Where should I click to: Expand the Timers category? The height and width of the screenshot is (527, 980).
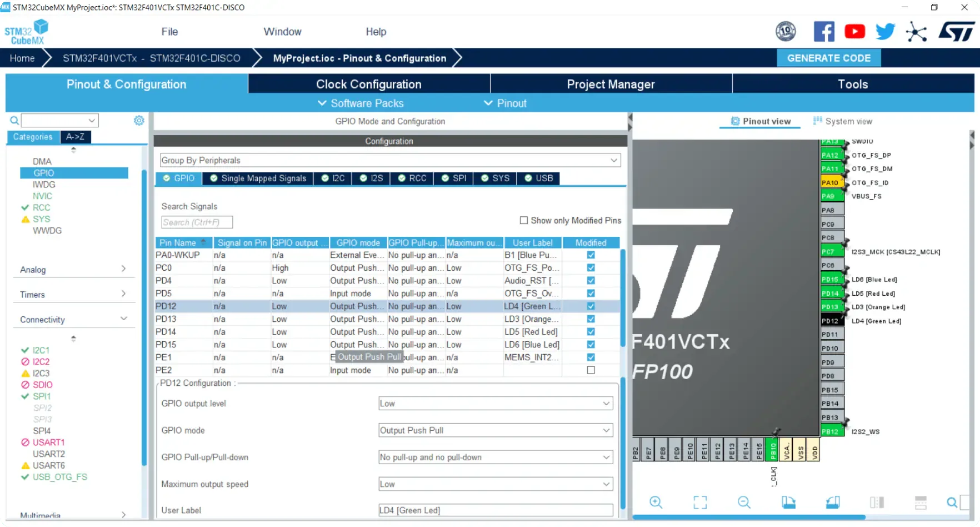click(74, 295)
